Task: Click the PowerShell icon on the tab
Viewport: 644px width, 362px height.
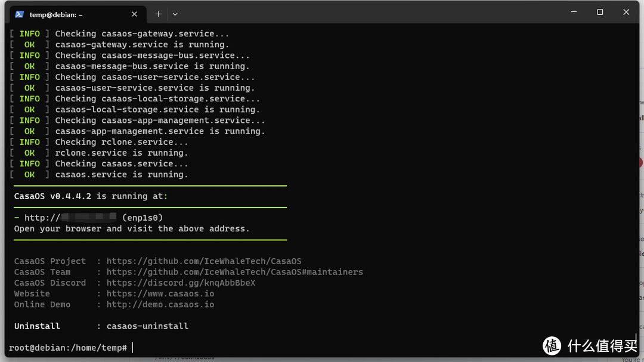Action: click(19, 14)
